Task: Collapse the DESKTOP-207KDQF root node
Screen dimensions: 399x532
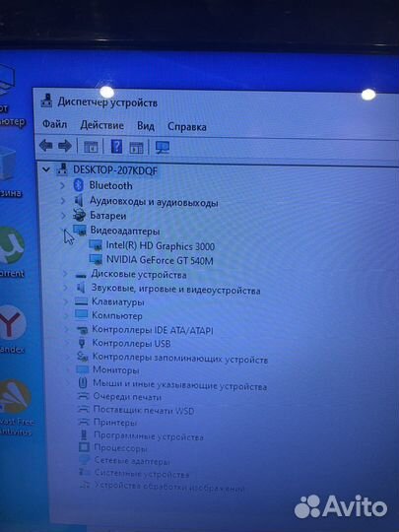Action: point(46,169)
